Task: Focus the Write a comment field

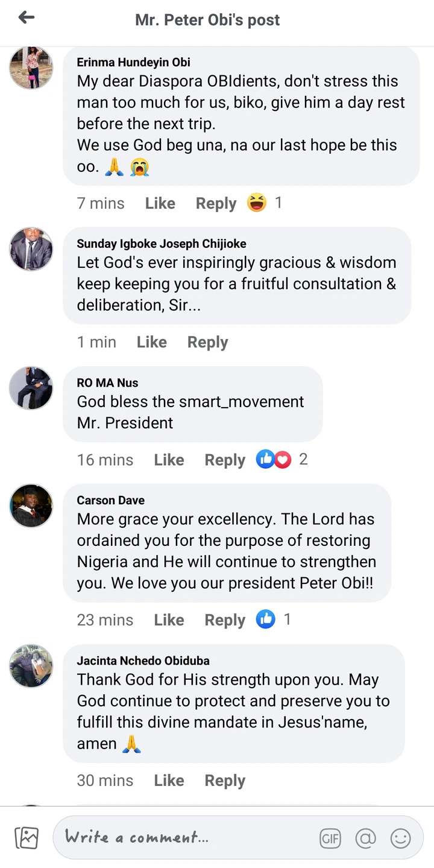Action: point(181,837)
